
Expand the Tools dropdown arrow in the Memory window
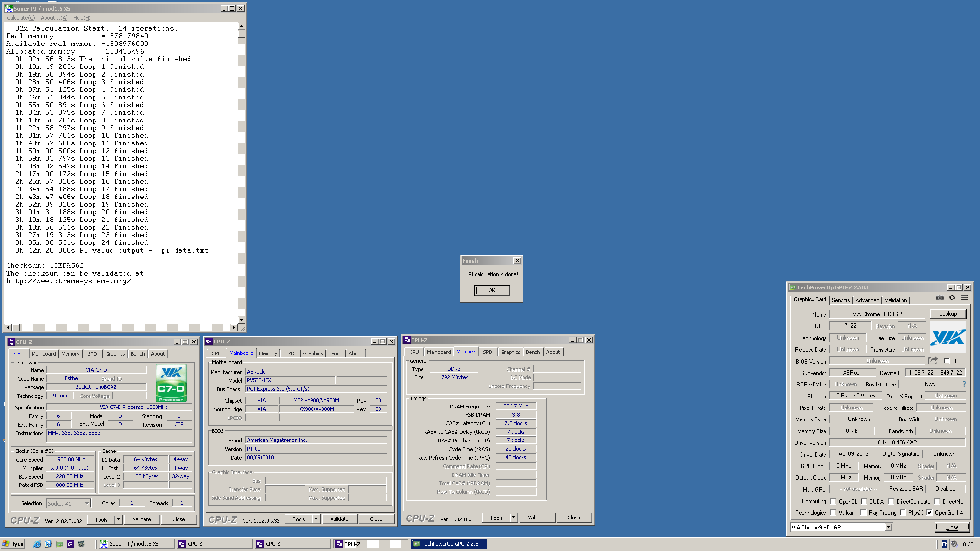pos(513,518)
